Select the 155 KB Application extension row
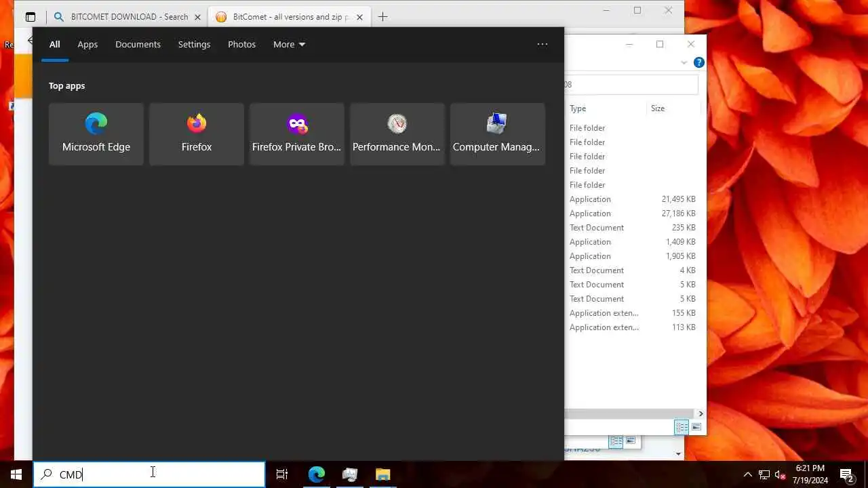Screen dimensions: 868x488 (x=632, y=313)
